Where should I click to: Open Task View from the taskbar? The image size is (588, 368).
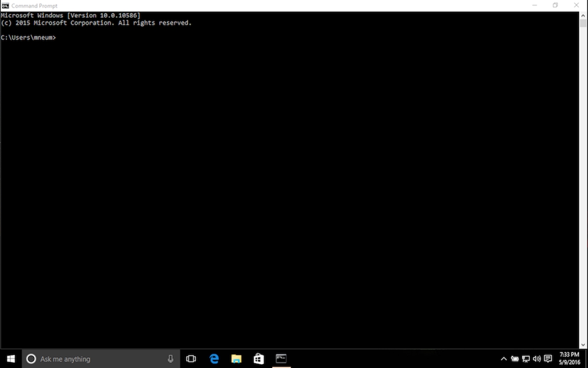(191, 359)
